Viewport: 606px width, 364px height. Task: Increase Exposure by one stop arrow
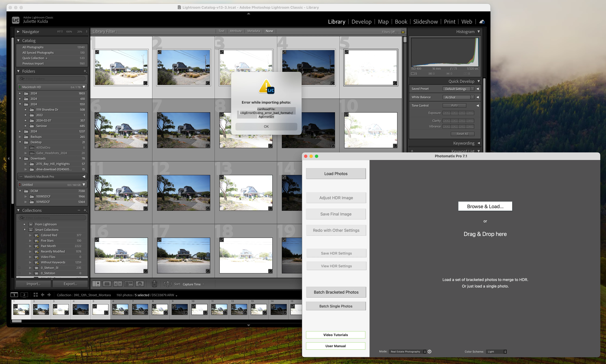coord(470,113)
